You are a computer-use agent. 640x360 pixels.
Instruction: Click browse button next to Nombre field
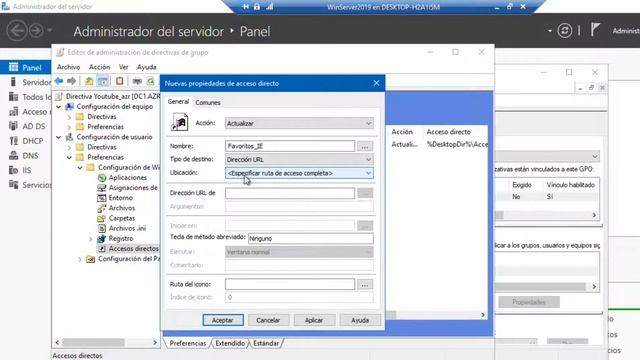(365, 146)
